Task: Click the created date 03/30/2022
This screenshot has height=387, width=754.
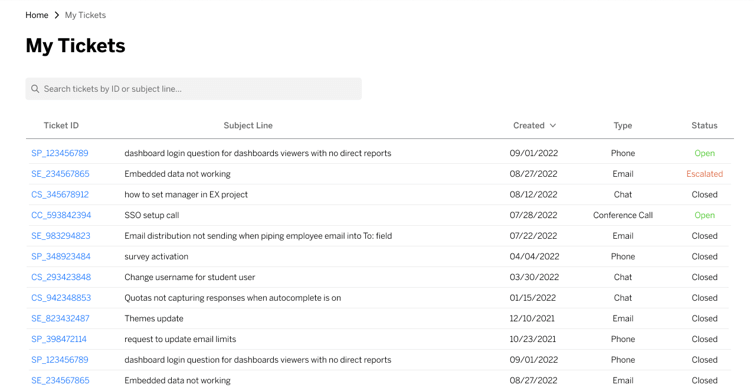Action: pos(534,277)
